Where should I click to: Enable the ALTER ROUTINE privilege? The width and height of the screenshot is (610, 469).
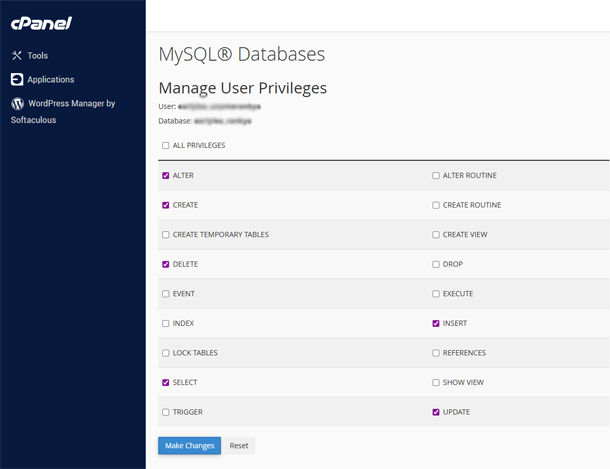(436, 175)
